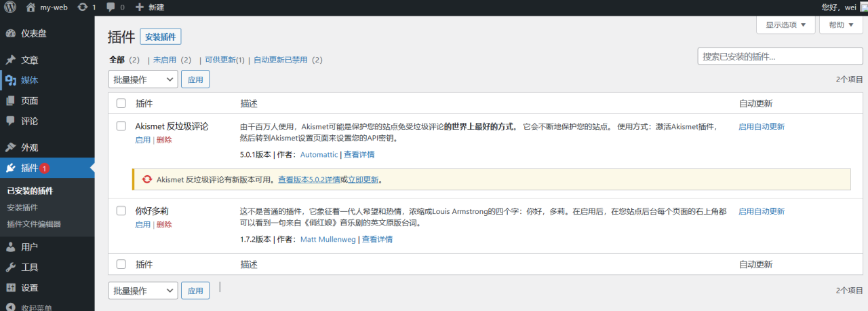Toggle select-all checkbox in table header

coord(121,104)
